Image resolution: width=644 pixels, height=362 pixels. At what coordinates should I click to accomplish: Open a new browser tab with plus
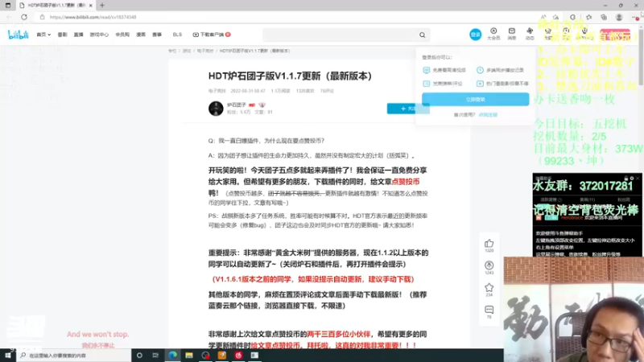coord(102,6)
